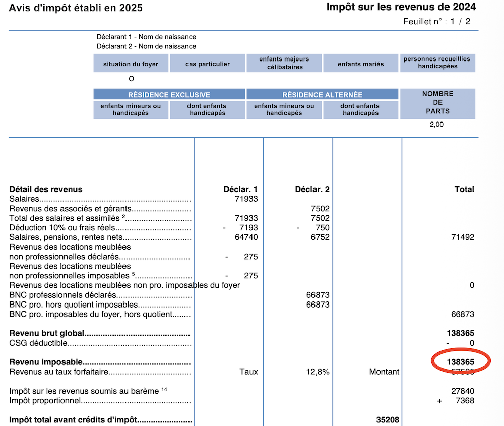504x426 pixels.
Task: Click the 'Avis d'impôt établi en 2025' title
Action: 73,8
